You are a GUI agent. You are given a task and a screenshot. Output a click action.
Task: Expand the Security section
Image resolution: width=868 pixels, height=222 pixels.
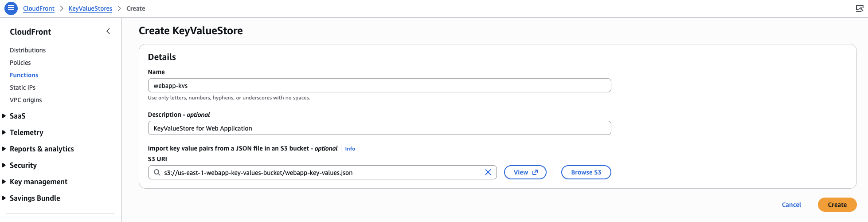(4, 165)
